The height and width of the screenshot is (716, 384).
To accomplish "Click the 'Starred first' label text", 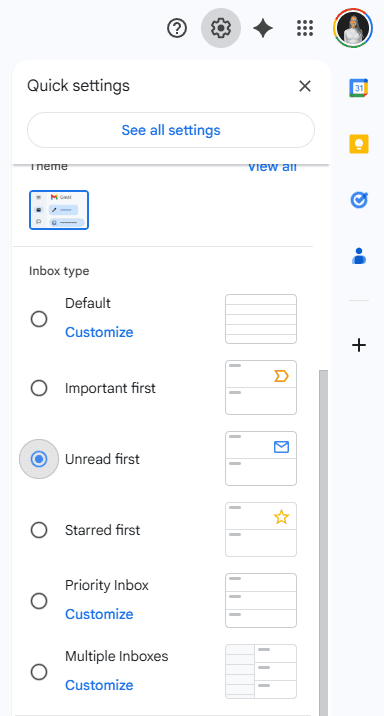I will click(102, 530).
